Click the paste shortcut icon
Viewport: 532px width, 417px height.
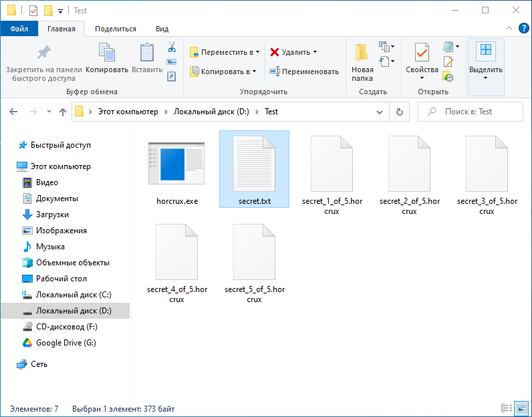171,76
